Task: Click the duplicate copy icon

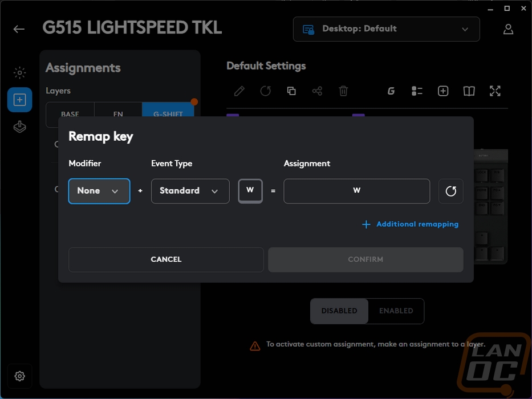Action: (x=291, y=91)
